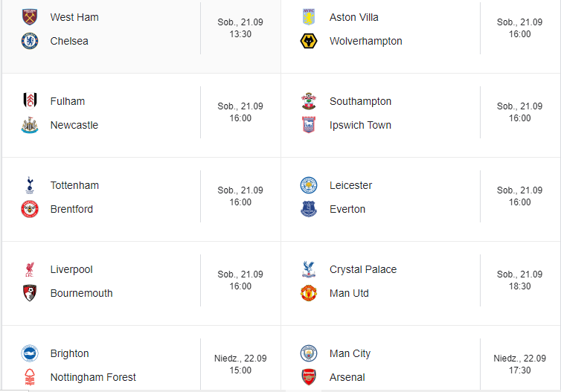Open the Fulham team link
561x392 pixels.
[x=68, y=101]
